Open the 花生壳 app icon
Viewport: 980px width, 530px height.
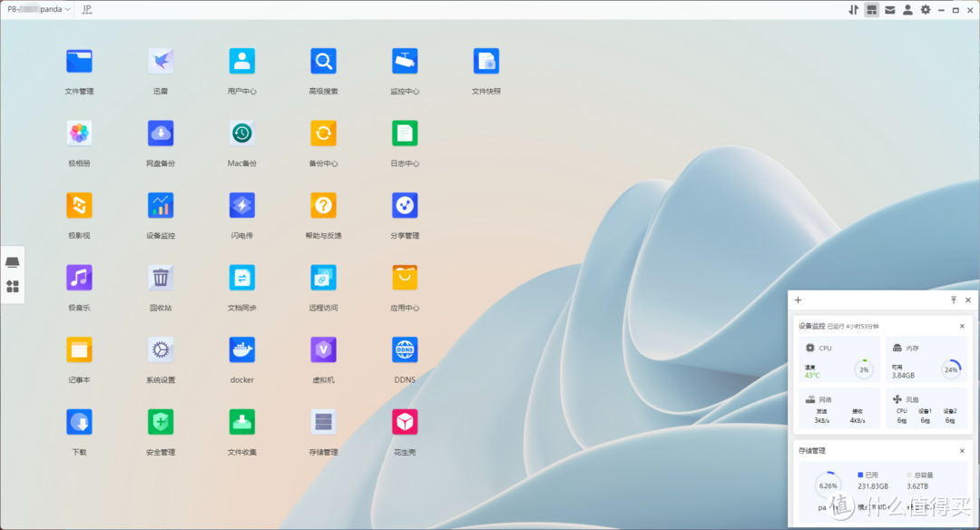click(405, 422)
